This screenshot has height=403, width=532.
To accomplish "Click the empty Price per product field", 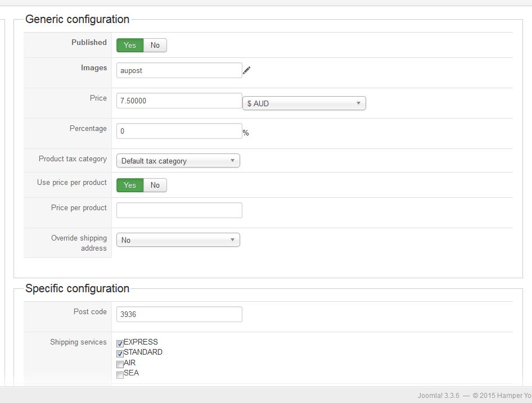I will tap(179, 210).
